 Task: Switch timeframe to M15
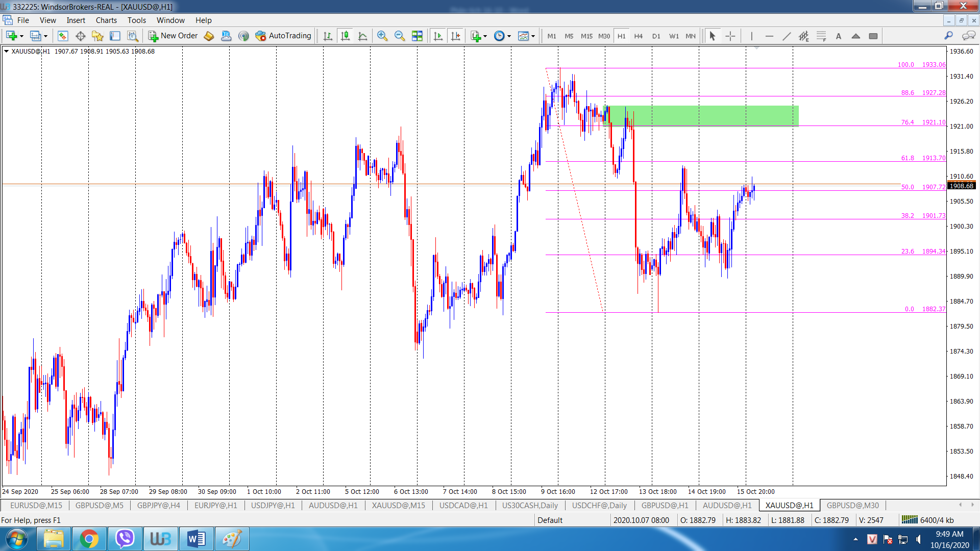tap(586, 36)
